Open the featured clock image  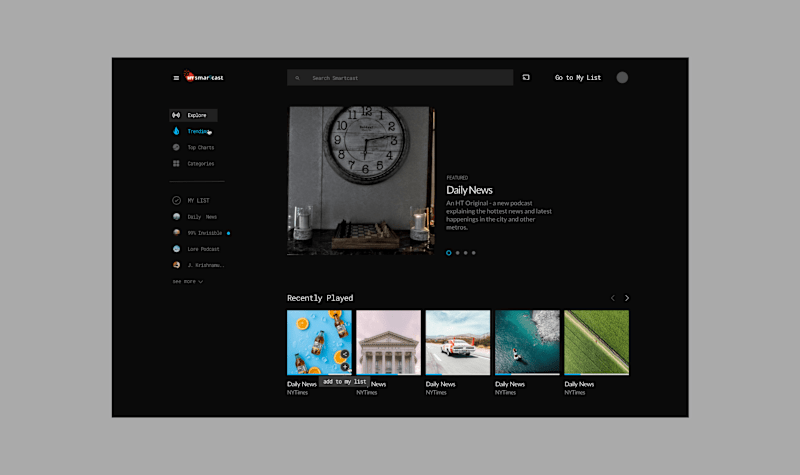click(x=361, y=181)
